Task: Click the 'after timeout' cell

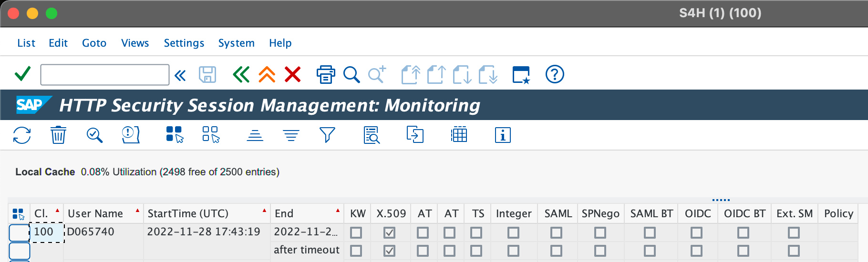Action: (307, 250)
